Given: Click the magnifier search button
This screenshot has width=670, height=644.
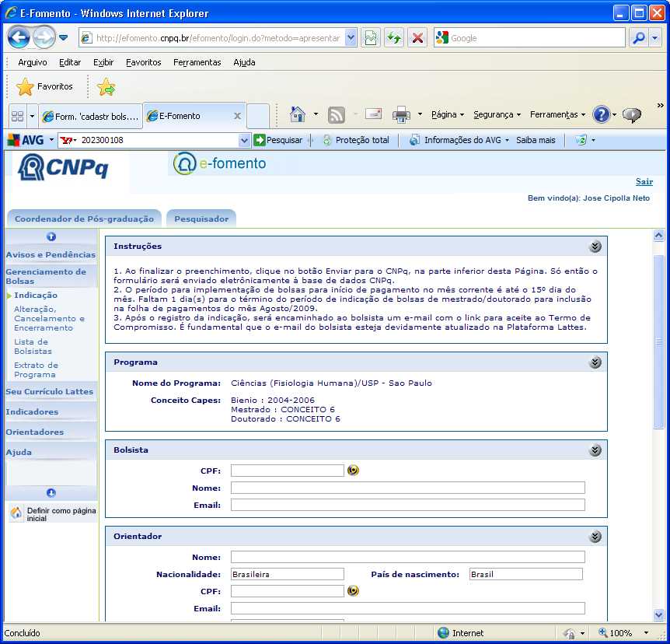Looking at the screenshot, I should (x=639, y=38).
